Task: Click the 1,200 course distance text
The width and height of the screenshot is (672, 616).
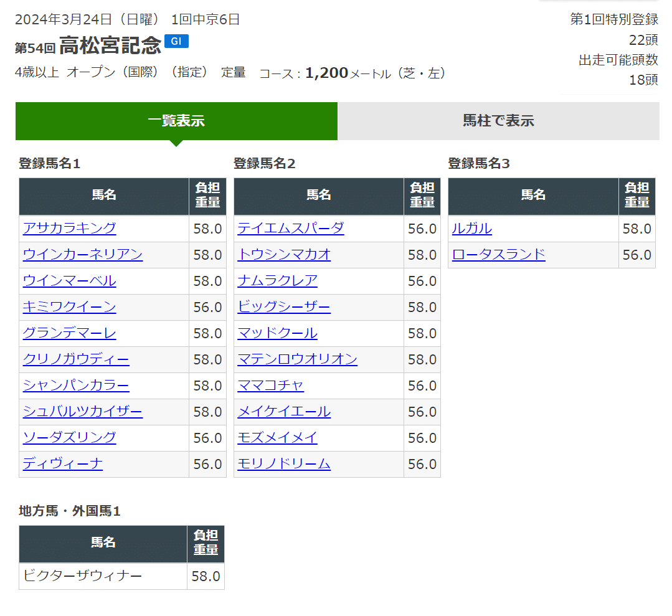Action: (326, 73)
